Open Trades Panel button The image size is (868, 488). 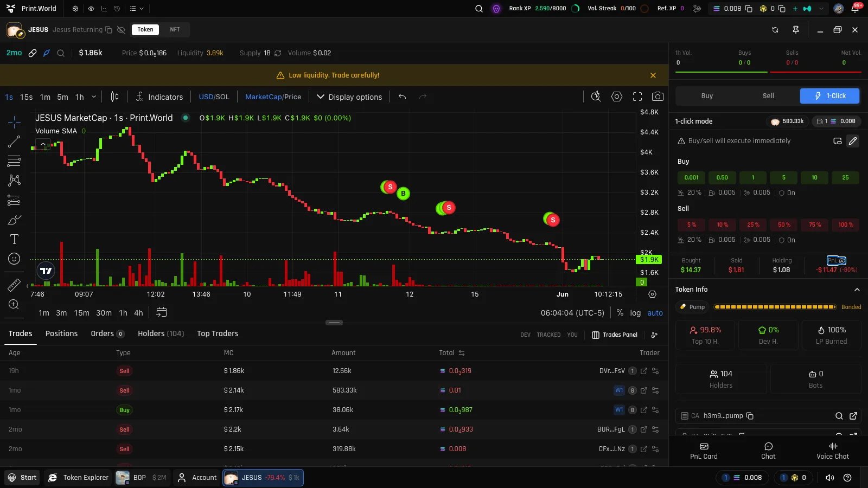click(x=615, y=335)
